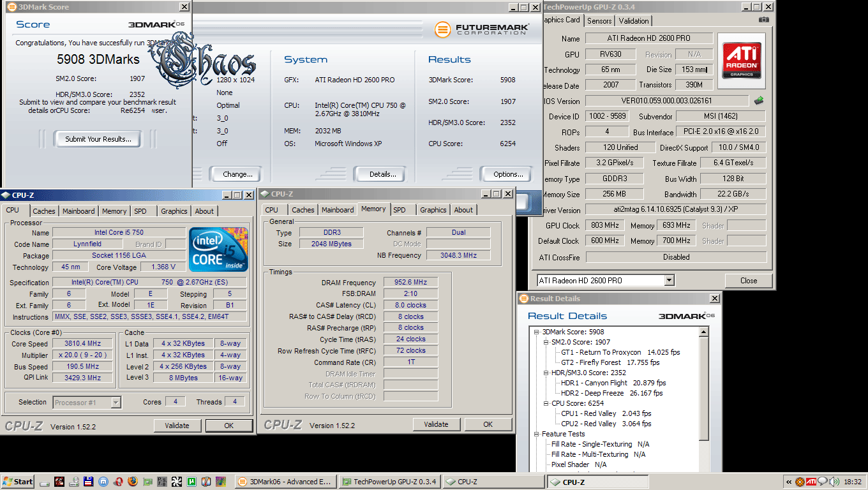Click the gray P.S. 7.0 quick launch icon
Image resolution: width=868 pixels, height=490 pixels.
[x=162, y=482]
